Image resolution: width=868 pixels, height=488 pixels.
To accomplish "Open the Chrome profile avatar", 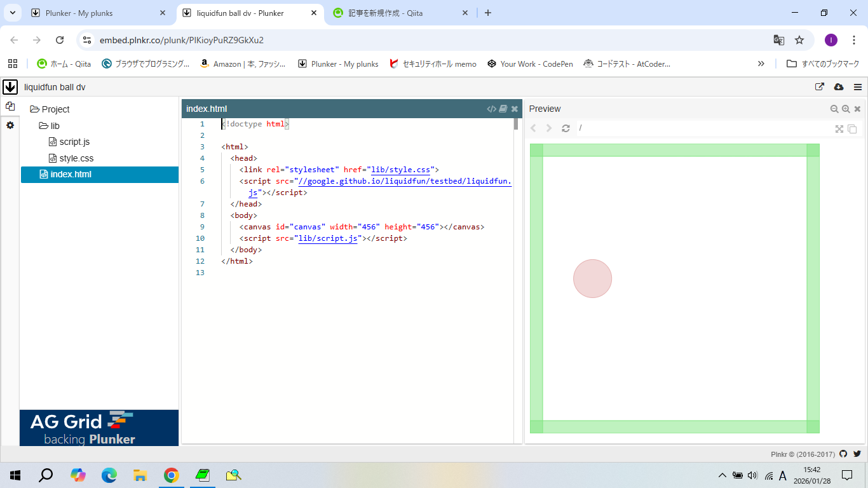I will [x=831, y=40].
